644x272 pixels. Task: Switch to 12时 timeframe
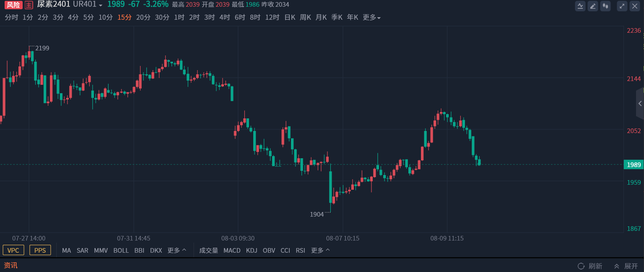(x=272, y=18)
